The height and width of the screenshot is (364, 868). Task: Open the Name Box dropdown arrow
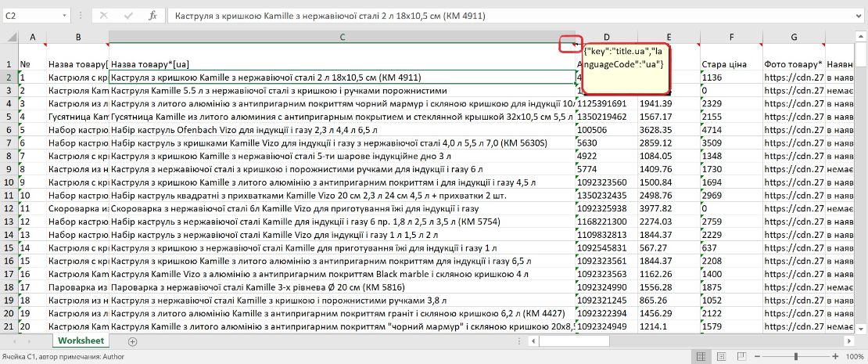click(x=66, y=16)
